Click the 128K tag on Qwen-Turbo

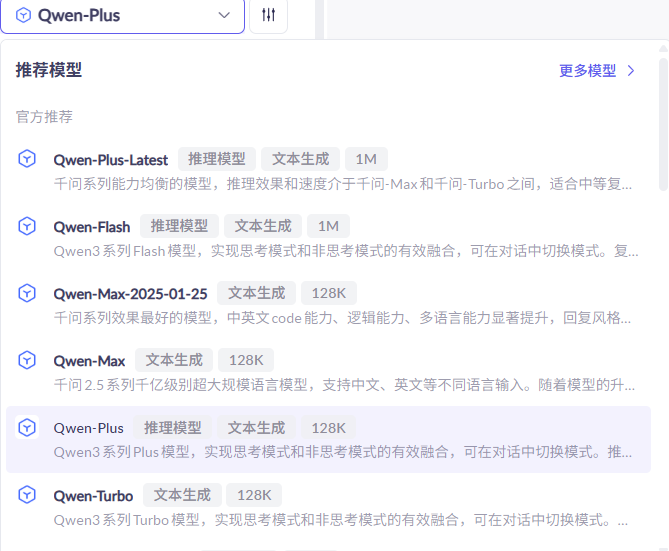click(x=254, y=495)
